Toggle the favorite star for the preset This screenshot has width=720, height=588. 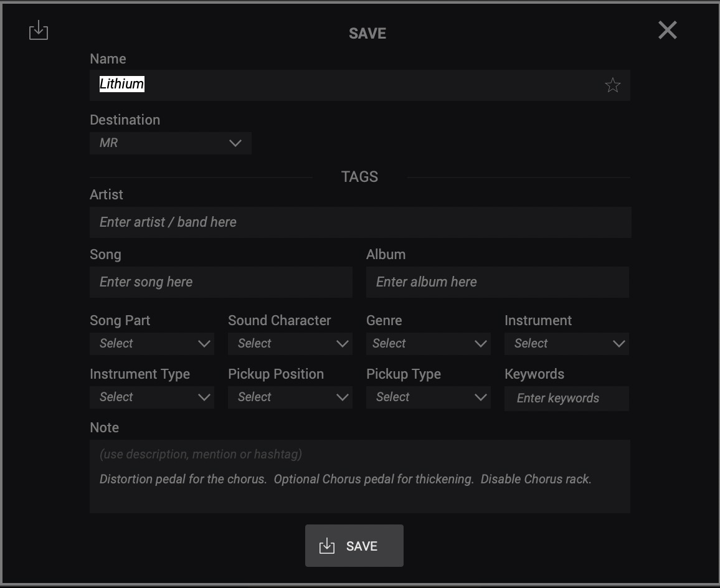point(612,85)
